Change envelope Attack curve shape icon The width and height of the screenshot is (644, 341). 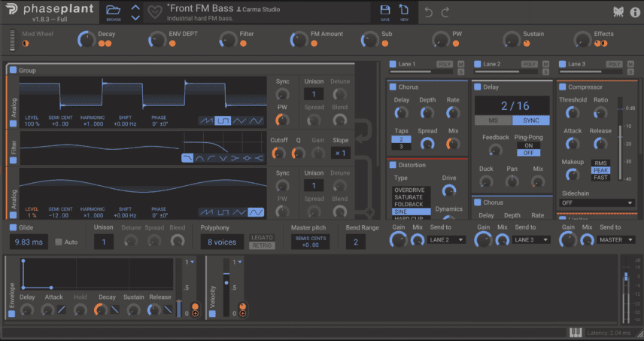(62, 310)
